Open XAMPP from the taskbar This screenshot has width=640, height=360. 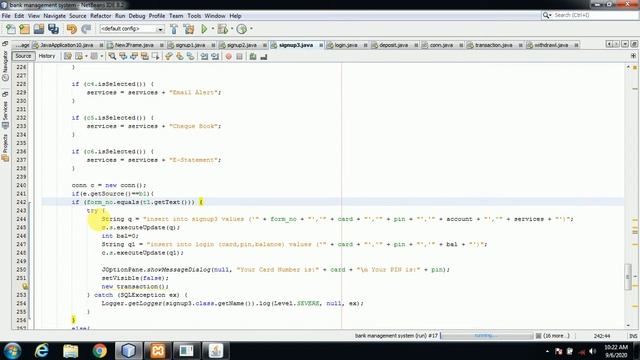pos(158,351)
